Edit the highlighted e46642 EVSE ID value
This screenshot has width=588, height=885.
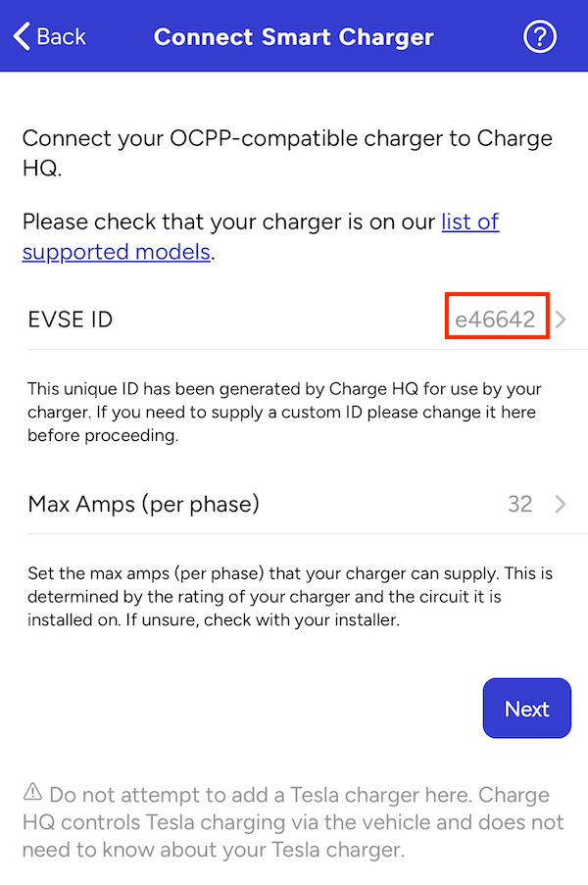[496, 317]
